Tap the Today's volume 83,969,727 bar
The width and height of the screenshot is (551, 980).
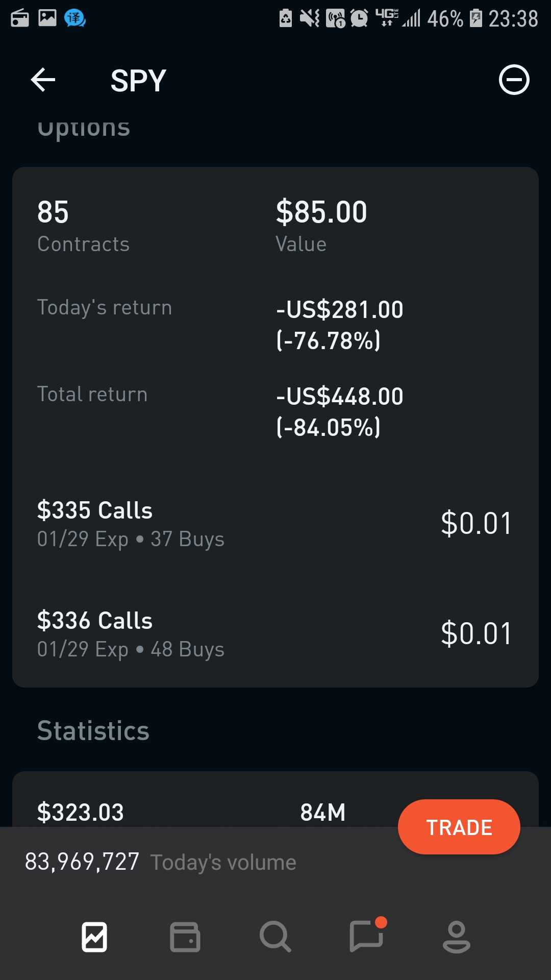point(161,862)
